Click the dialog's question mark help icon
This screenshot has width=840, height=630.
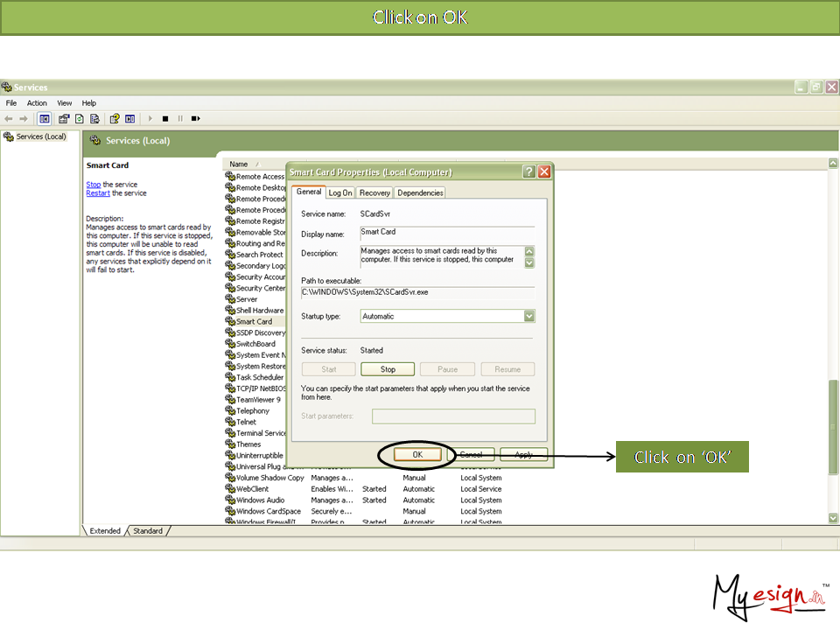coord(529,172)
